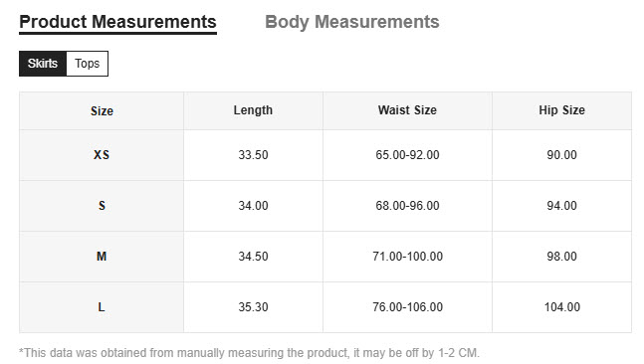
Task: Open the Body Measurements tab
Action: pyautogui.click(x=352, y=22)
